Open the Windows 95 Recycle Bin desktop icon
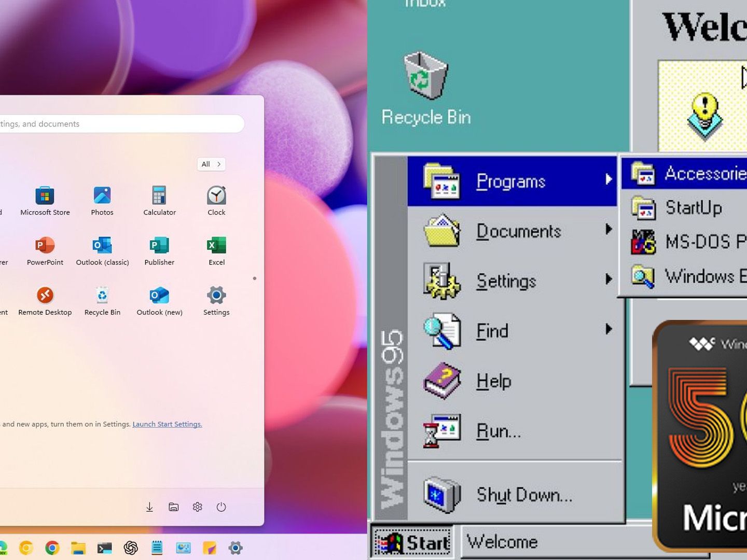This screenshot has width=747, height=560. [426, 89]
